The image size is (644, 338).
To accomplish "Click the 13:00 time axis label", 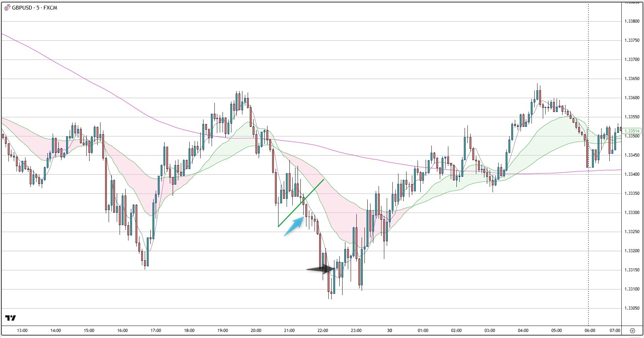I will [x=22, y=331].
